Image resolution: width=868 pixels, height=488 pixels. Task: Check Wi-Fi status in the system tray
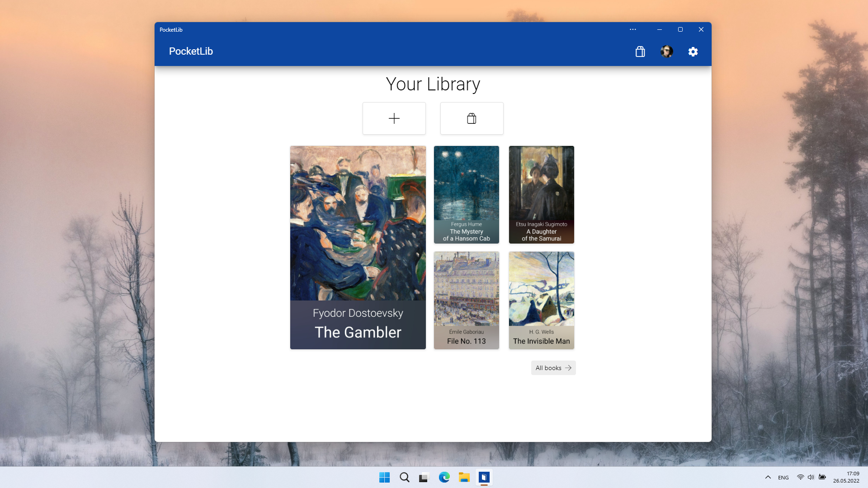[x=800, y=477]
